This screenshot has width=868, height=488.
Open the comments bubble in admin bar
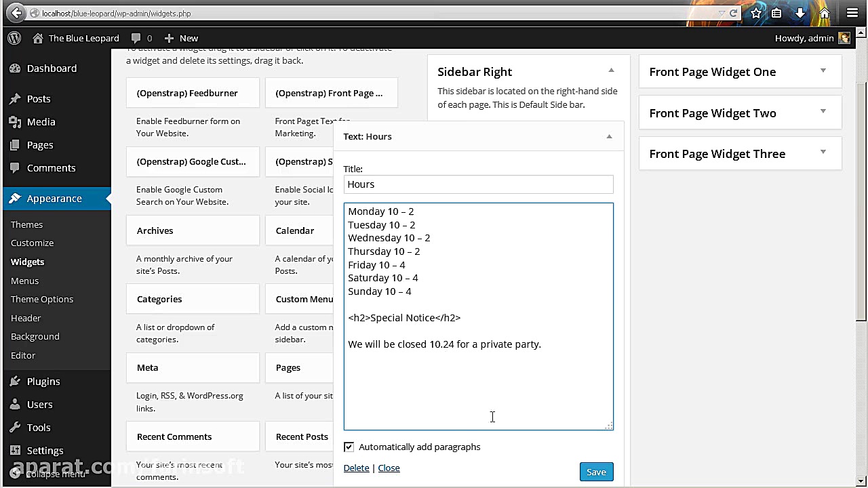pos(136,38)
